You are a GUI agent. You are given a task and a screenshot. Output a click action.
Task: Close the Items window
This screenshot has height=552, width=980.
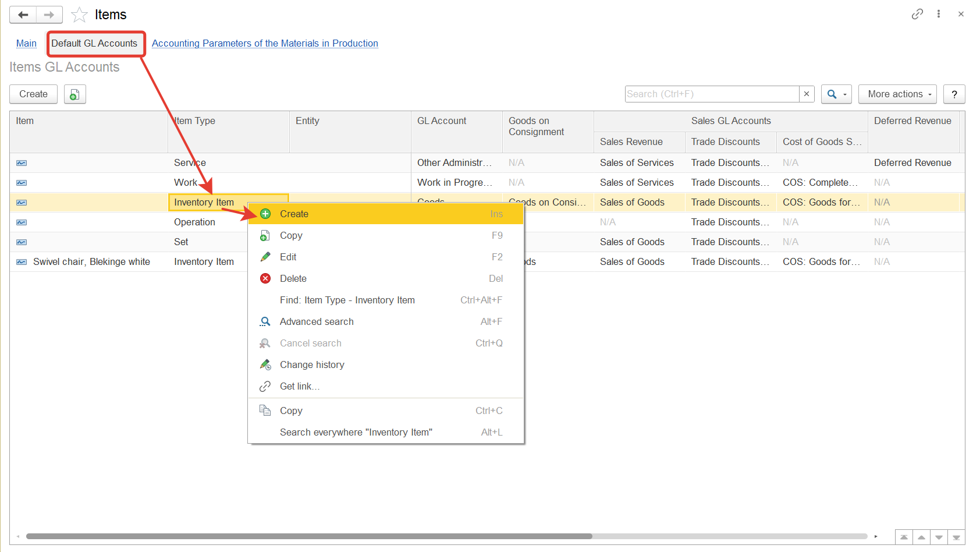(x=961, y=14)
